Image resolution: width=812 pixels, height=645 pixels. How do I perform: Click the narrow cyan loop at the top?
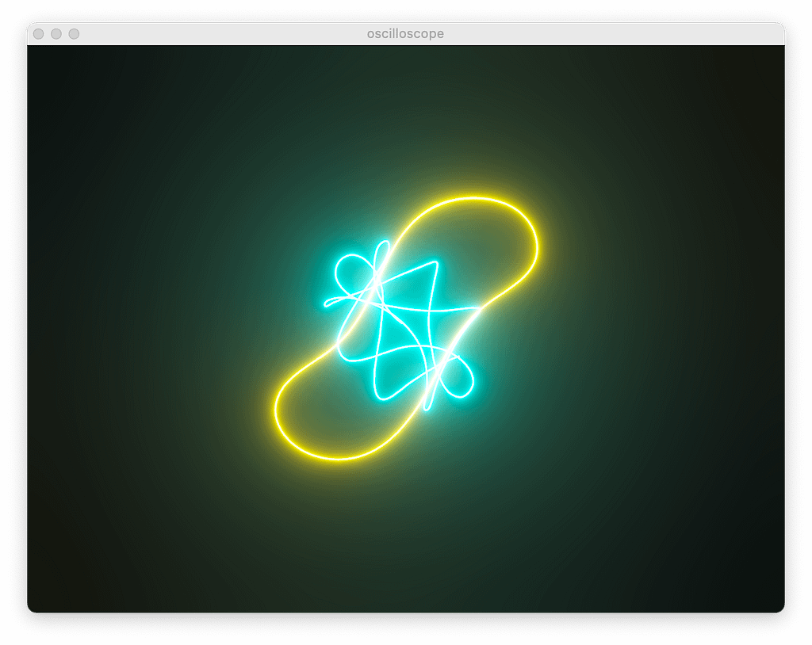(382, 252)
